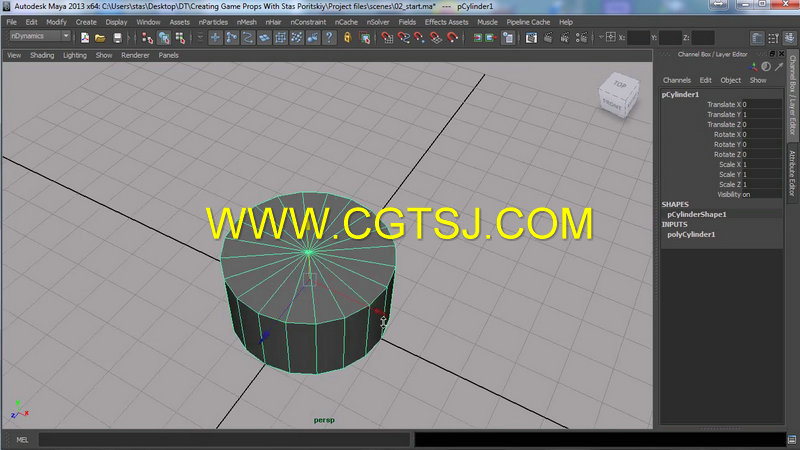This screenshot has width=800, height=450.
Task: Select the Translate Y channel value
Action: [x=762, y=114]
